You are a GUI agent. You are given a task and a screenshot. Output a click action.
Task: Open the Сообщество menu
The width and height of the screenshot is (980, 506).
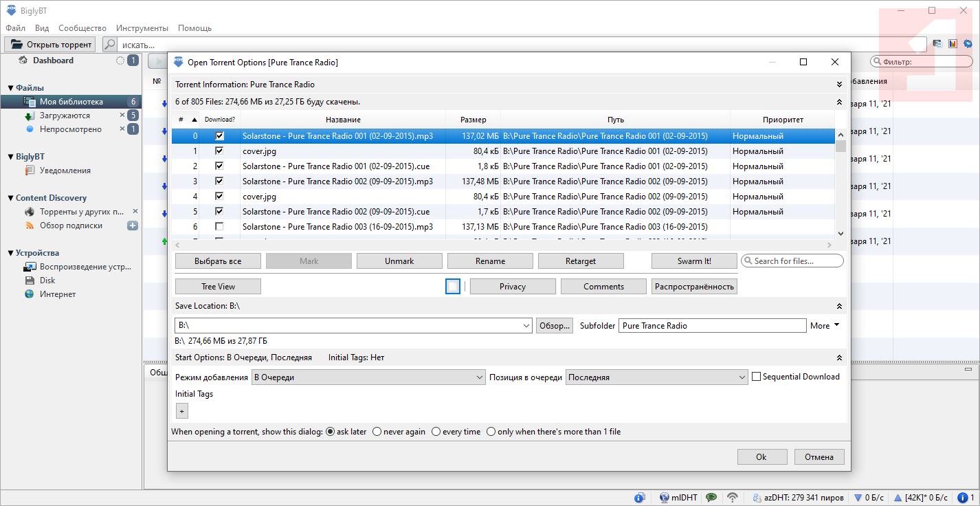click(82, 28)
